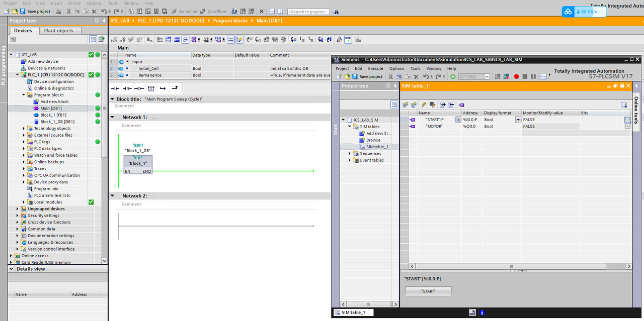This screenshot has height=321, width=644.
Task: Select the Devices tab
Action: [23, 31]
